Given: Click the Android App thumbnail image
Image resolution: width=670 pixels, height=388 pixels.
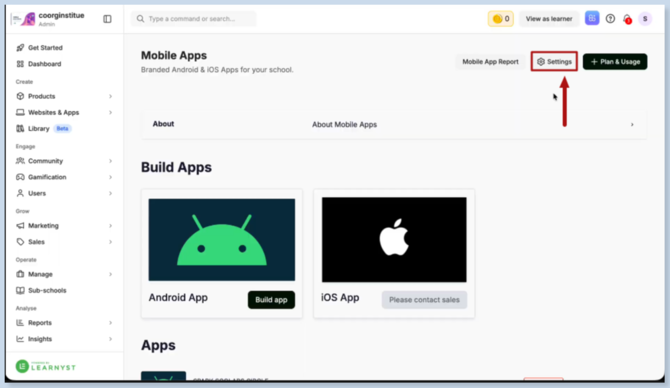Looking at the screenshot, I should point(222,240).
